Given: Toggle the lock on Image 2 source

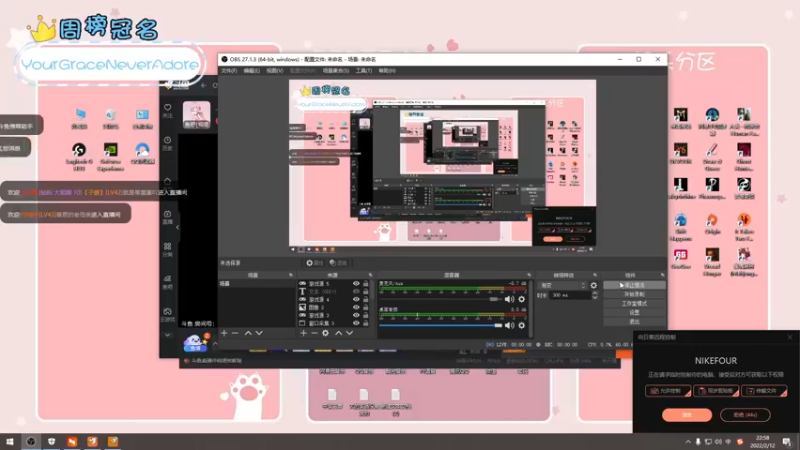Looking at the screenshot, I should [366, 307].
